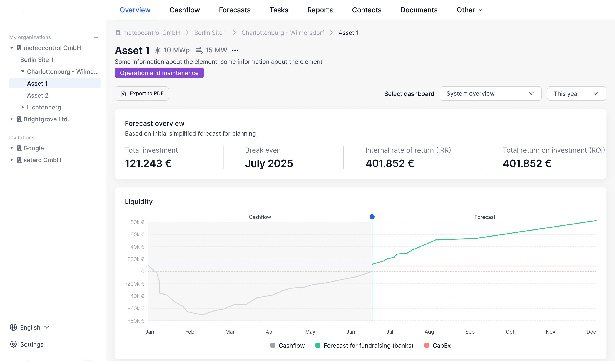Click the wind capacity icon beside 15 MW
The image size is (615, 364).
pos(199,50)
